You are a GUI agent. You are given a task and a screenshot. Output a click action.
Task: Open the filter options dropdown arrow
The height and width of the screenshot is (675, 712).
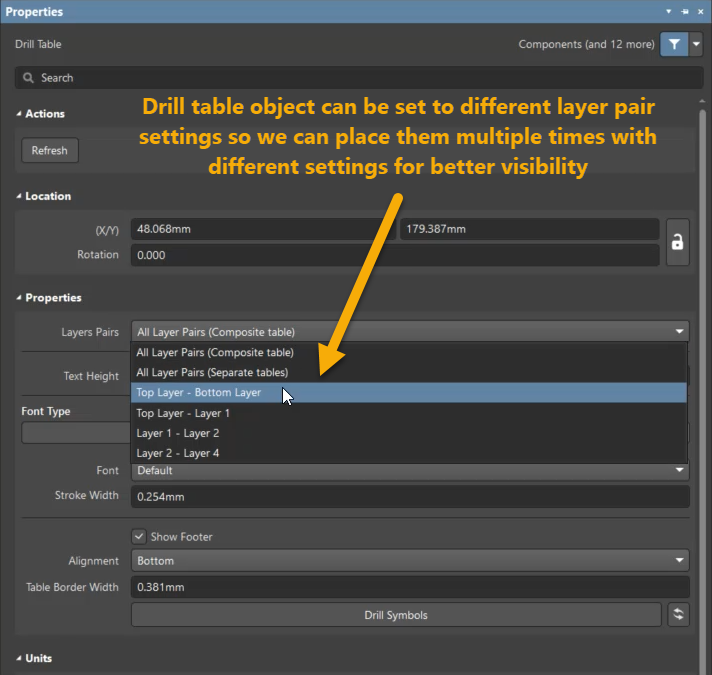696,44
